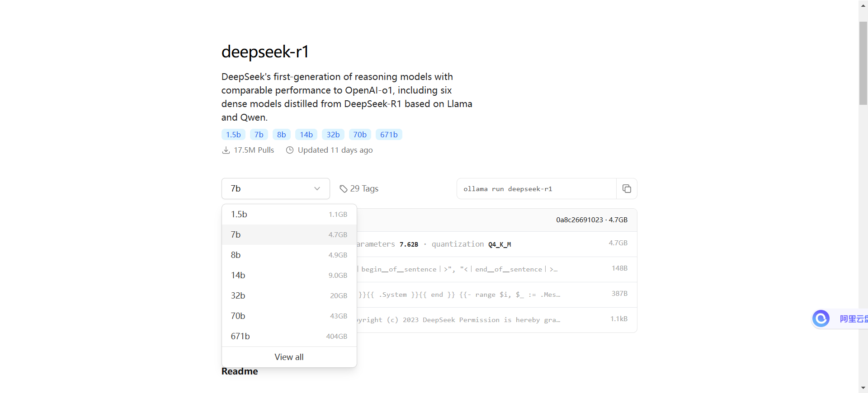Select 32b option in dropdown list
The image size is (868, 393).
[x=289, y=296]
